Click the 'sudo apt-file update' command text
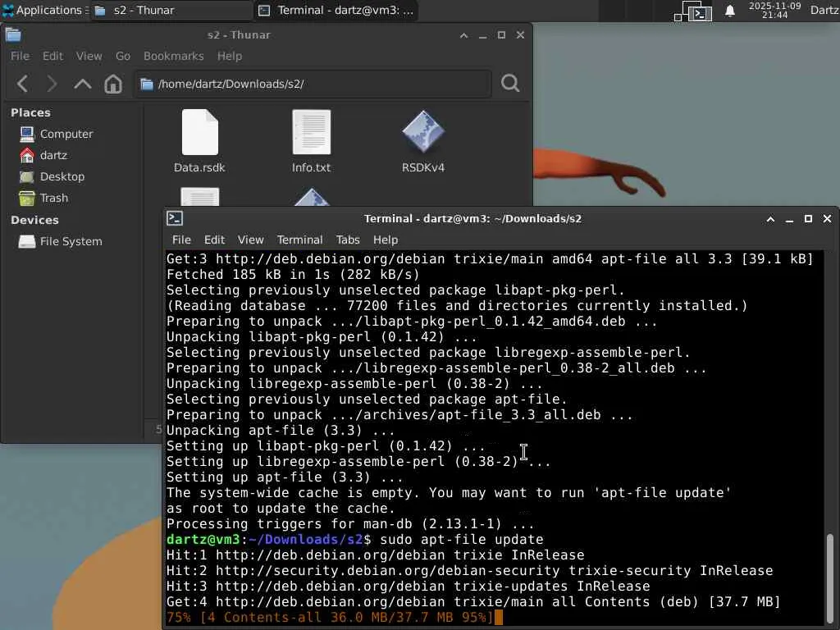 (x=462, y=540)
